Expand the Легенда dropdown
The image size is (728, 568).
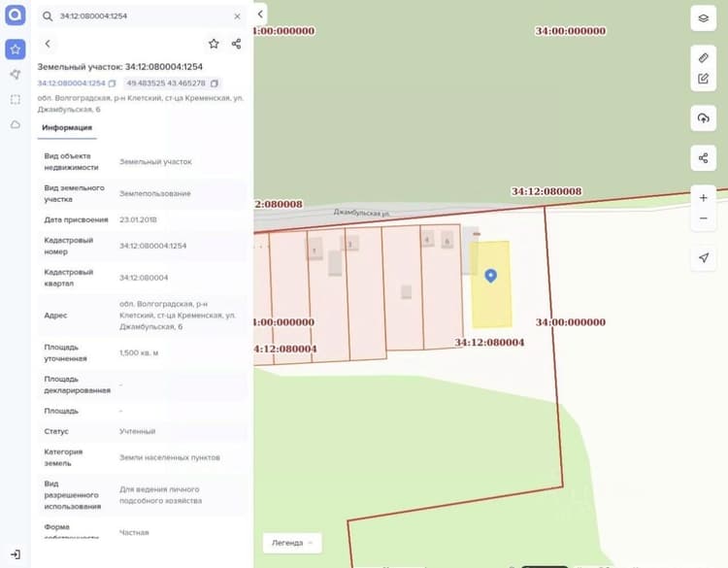292,543
